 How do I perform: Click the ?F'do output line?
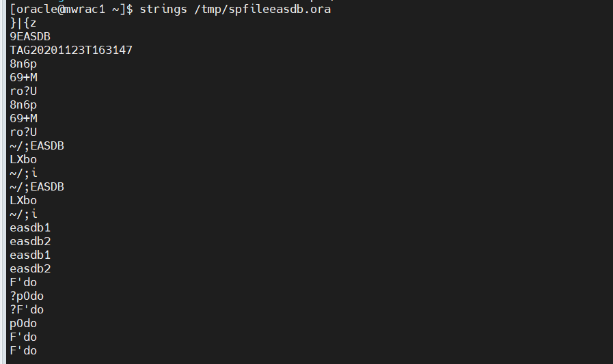click(x=27, y=310)
